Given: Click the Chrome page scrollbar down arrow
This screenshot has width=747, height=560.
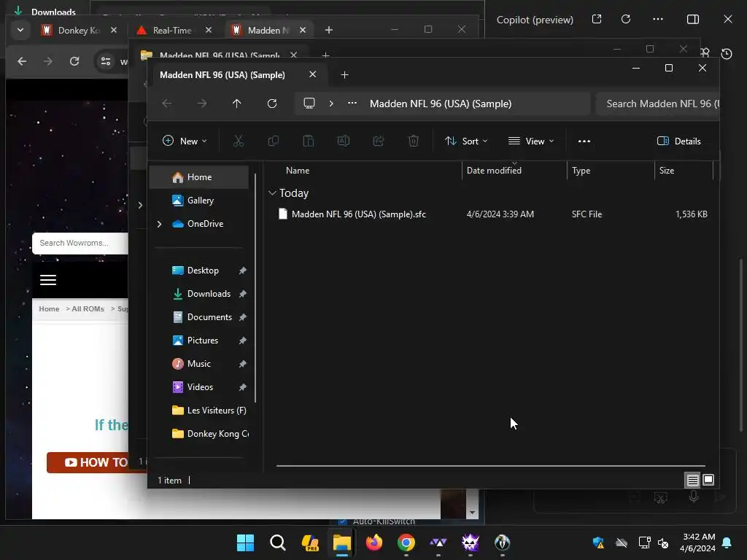Looking at the screenshot, I should tap(472, 513).
